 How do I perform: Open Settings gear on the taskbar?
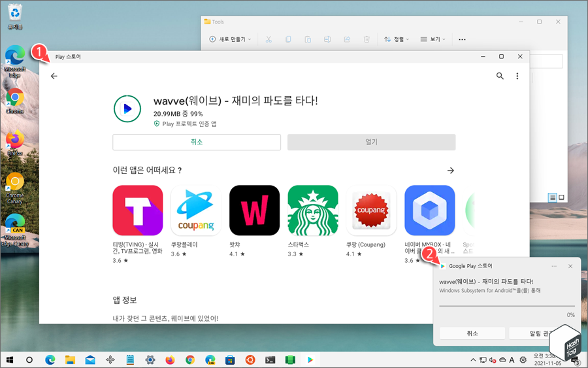coord(150,360)
